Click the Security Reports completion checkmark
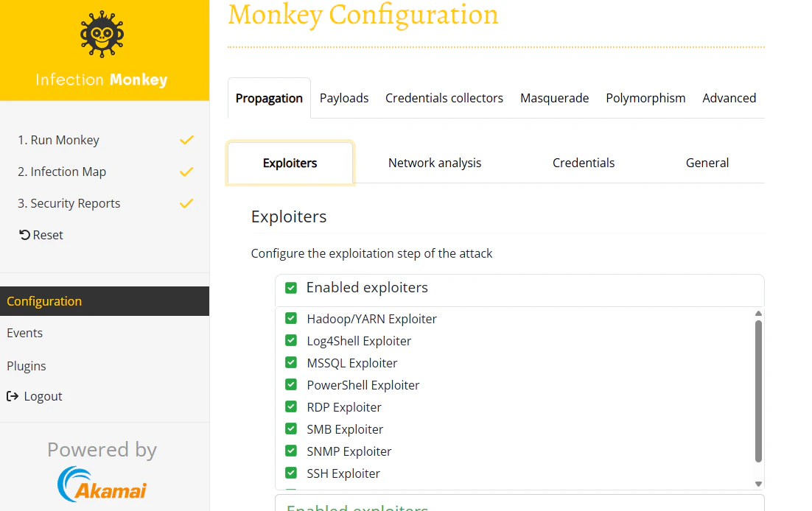The width and height of the screenshot is (812, 511). 186,203
